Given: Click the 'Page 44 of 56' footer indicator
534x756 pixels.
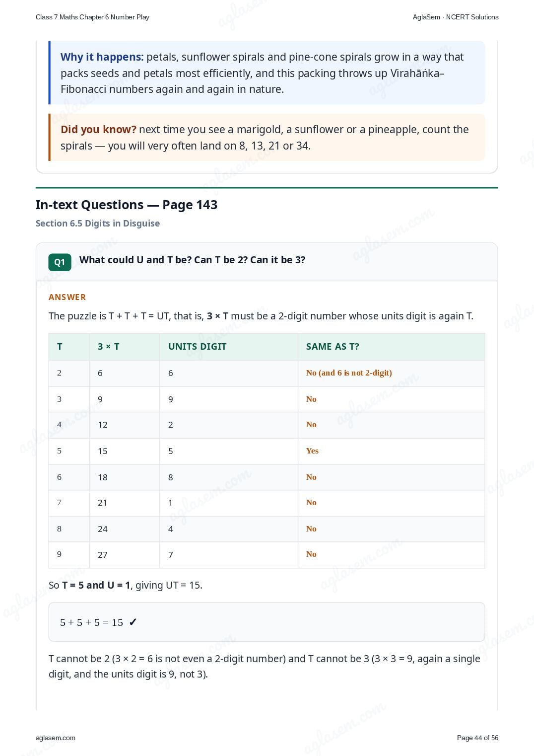Looking at the screenshot, I should pos(477,738).
